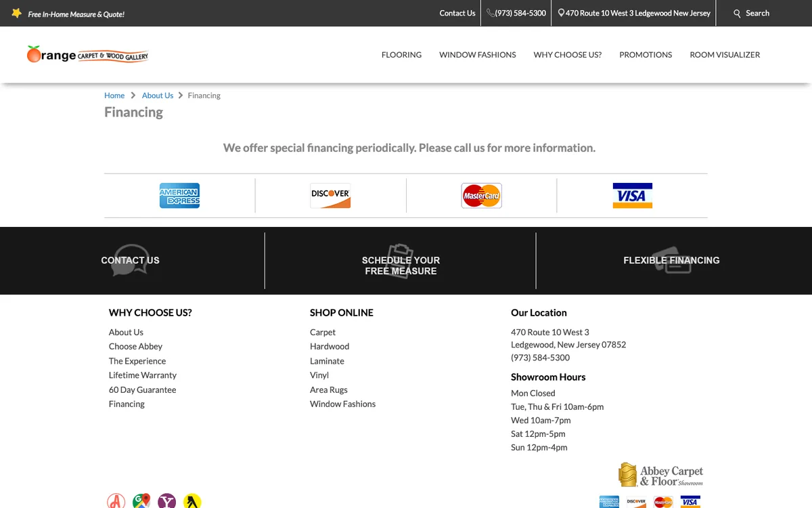The height and width of the screenshot is (508, 812).
Task: Click breadcrumb chevron after Home
Action: click(x=133, y=96)
